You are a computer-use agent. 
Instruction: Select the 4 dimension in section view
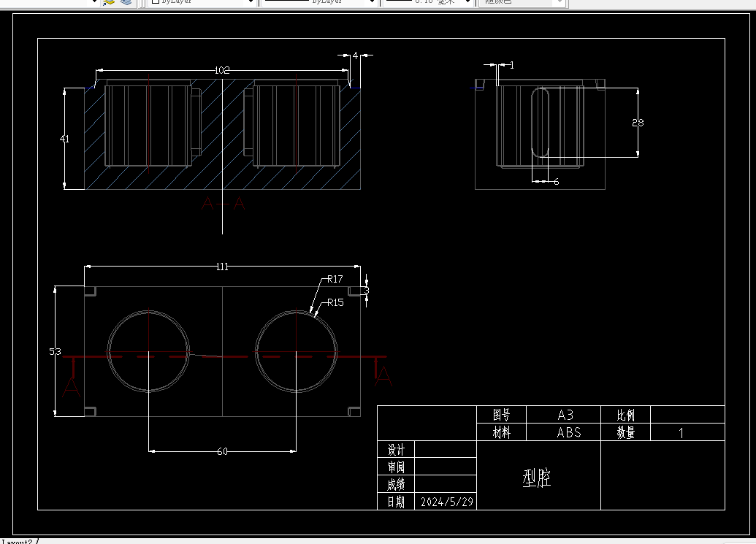[355, 56]
